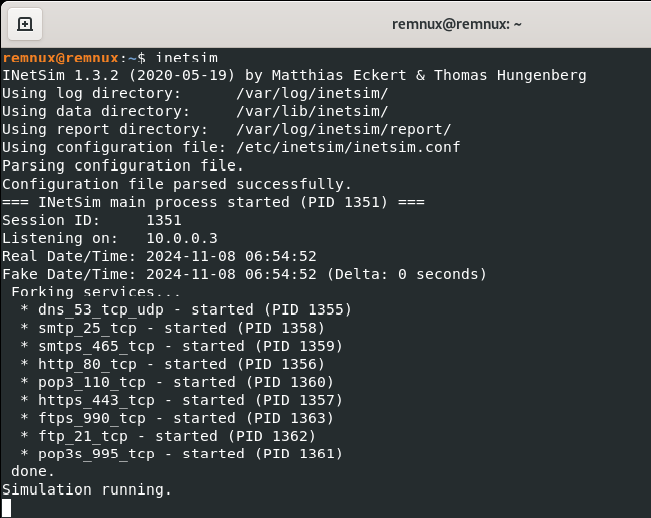
Task: Click the http_80_tcp service entry
Action: [173, 364]
